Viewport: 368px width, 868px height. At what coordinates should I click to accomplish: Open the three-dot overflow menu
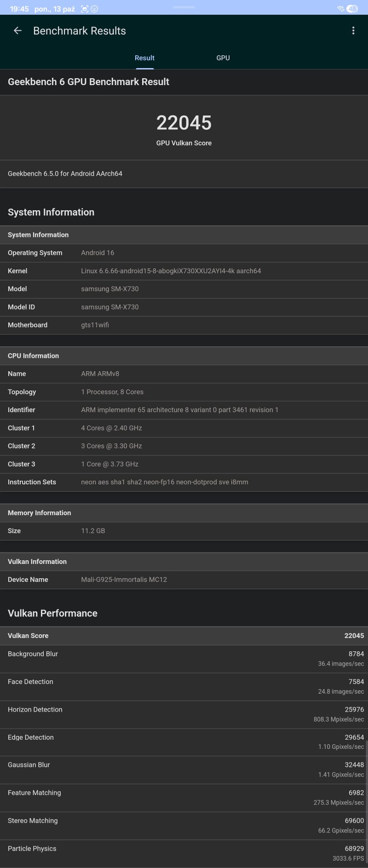353,31
